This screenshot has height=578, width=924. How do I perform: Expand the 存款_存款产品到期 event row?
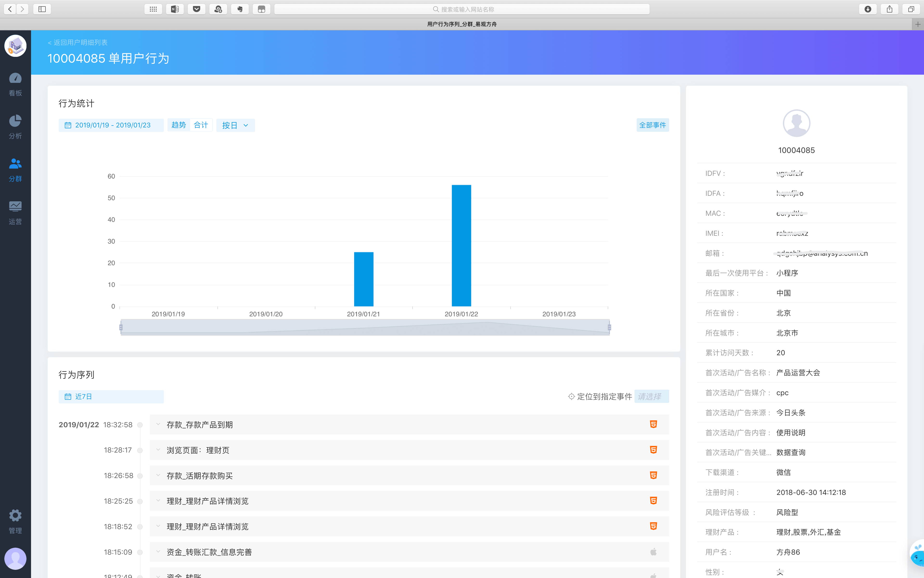tap(158, 424)
